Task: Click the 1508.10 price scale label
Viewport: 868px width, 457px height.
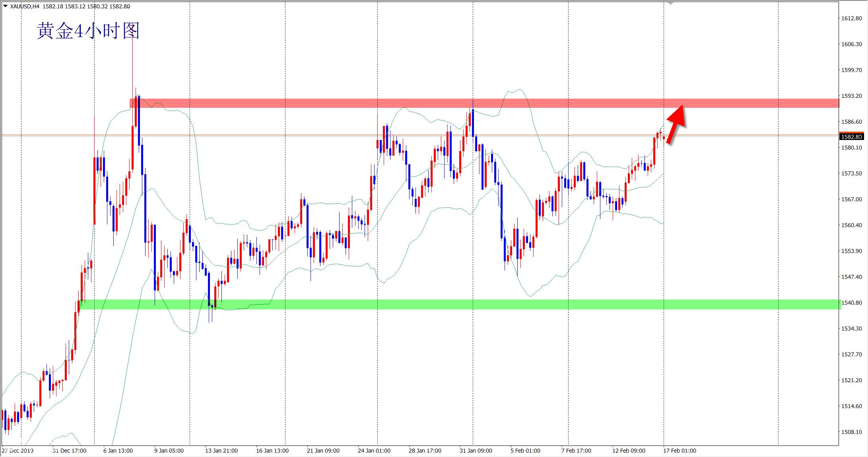Action: coord(851,432)
